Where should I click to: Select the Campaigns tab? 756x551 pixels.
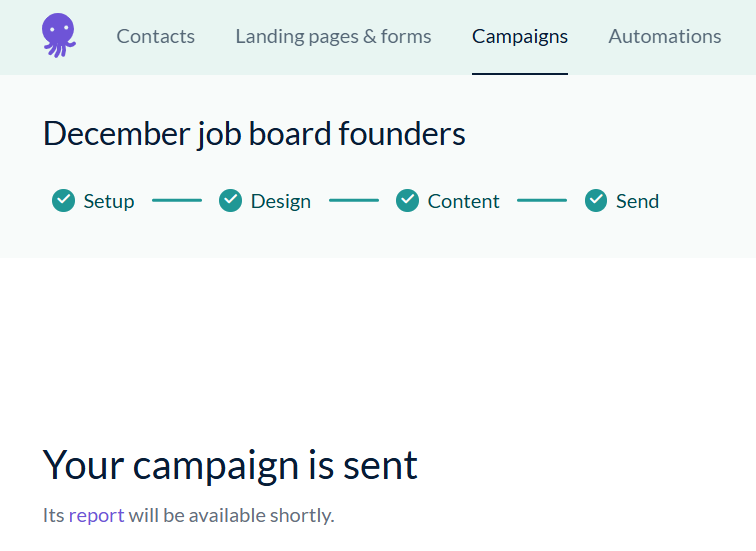click(x=519, y=37)
